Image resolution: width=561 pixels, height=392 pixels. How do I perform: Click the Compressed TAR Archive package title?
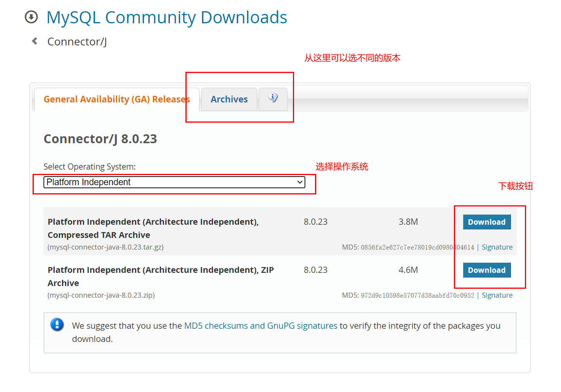pyautogui.click(x=153, y=228)
